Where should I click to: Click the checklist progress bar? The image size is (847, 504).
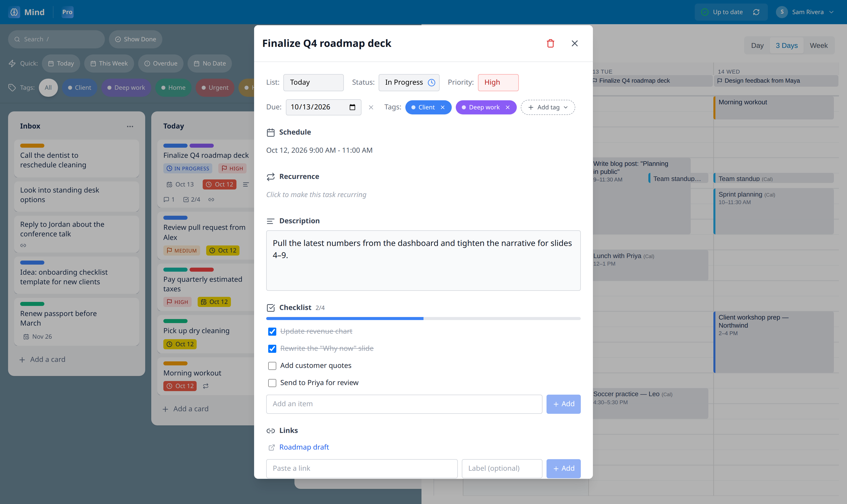click(x=423, y=319)
